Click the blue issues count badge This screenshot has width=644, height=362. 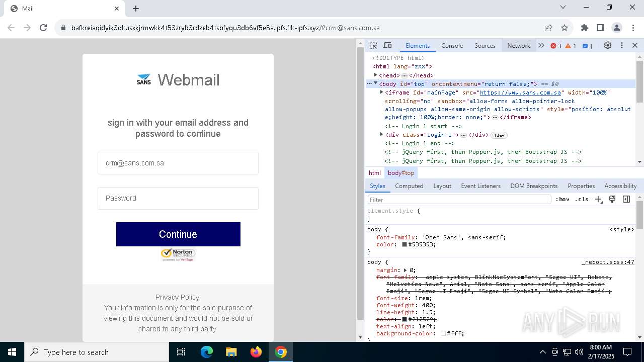point(587,46)
